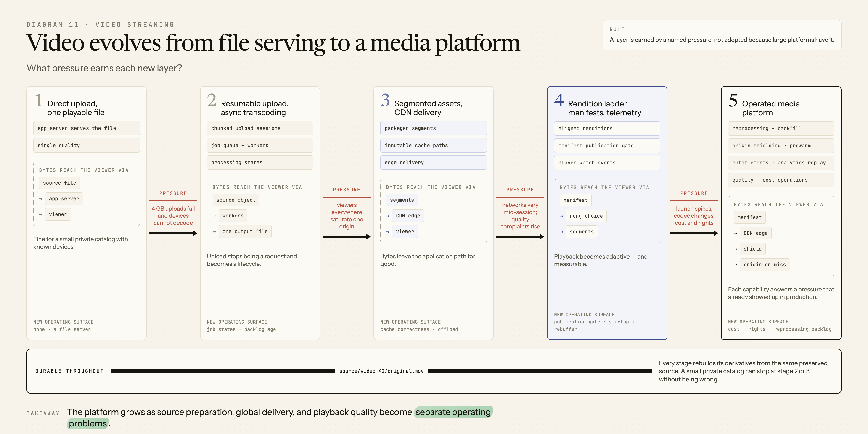Click the 'Operated media platform' heading
The height and width of the screenshot is (434, 868).
[771, 108]
